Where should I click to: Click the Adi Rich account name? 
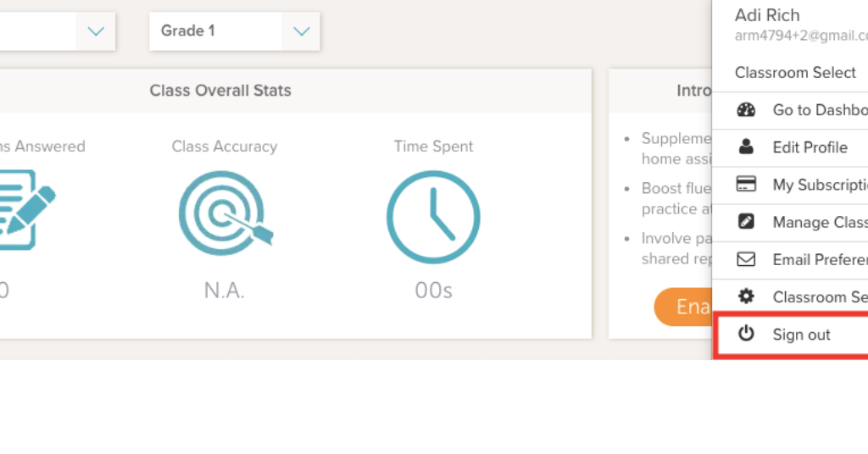click(x=767, y=15)
